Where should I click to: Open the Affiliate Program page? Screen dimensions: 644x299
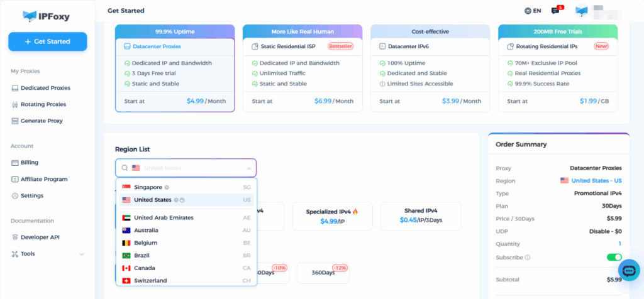[x=45, y=179]
